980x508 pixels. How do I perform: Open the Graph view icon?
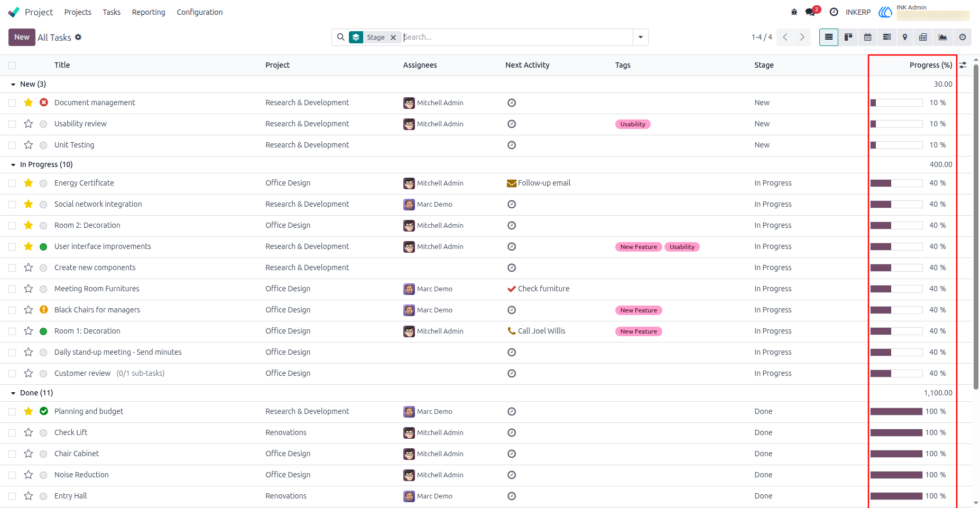click(x=942, y=37)
